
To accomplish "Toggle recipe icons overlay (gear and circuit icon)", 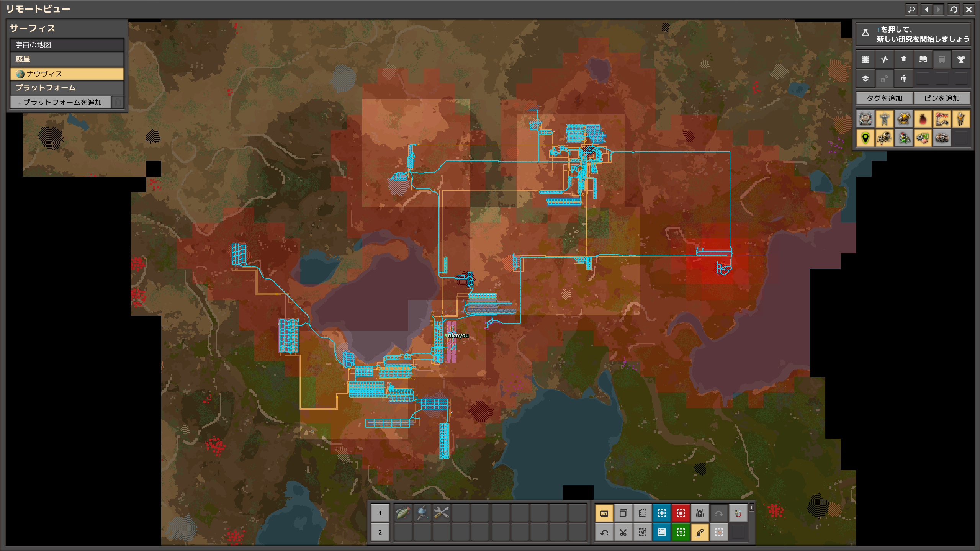I will point(923,138).
